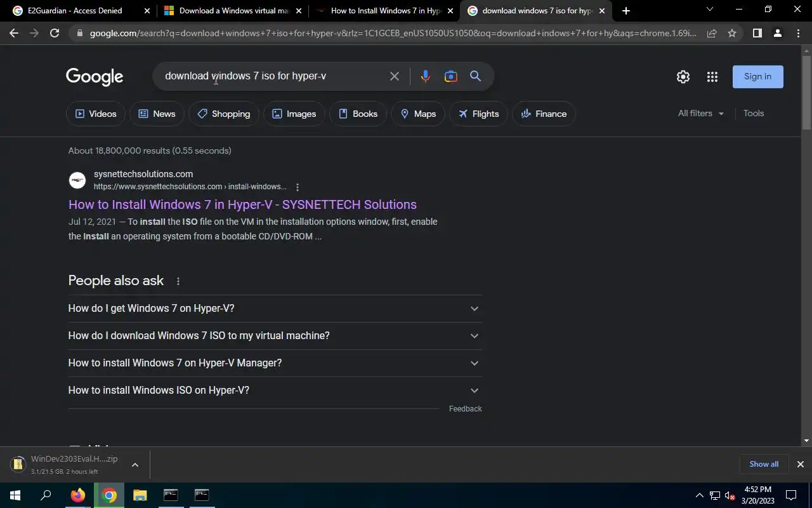Show hidden system tray icons
Viewport: 812px width, 508px height.
[x=699, y=495]
